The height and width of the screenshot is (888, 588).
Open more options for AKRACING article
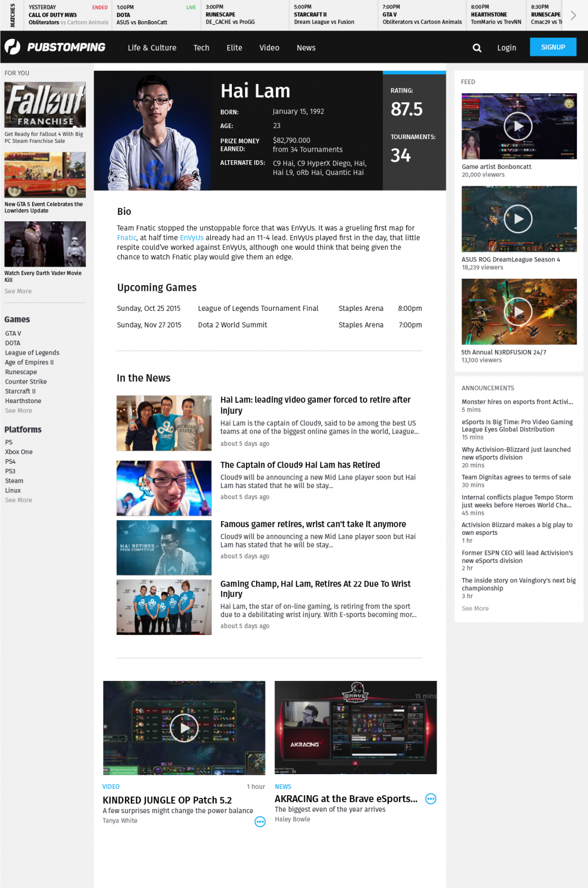(430, 799)
